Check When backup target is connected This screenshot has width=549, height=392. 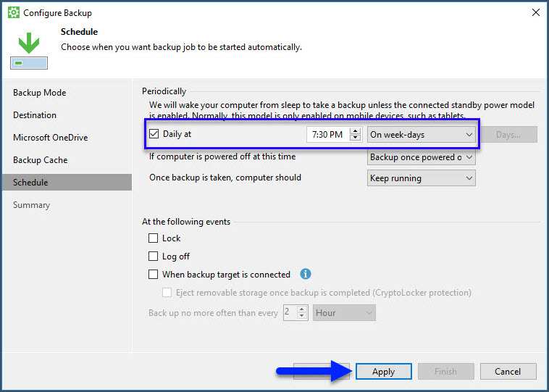click(153, 275)
